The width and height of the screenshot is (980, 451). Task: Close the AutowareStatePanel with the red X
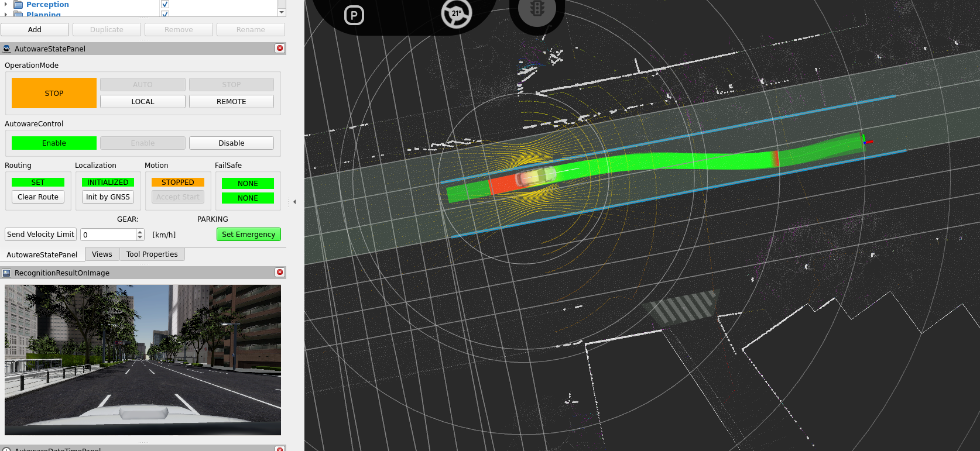[x=280, y=49]
